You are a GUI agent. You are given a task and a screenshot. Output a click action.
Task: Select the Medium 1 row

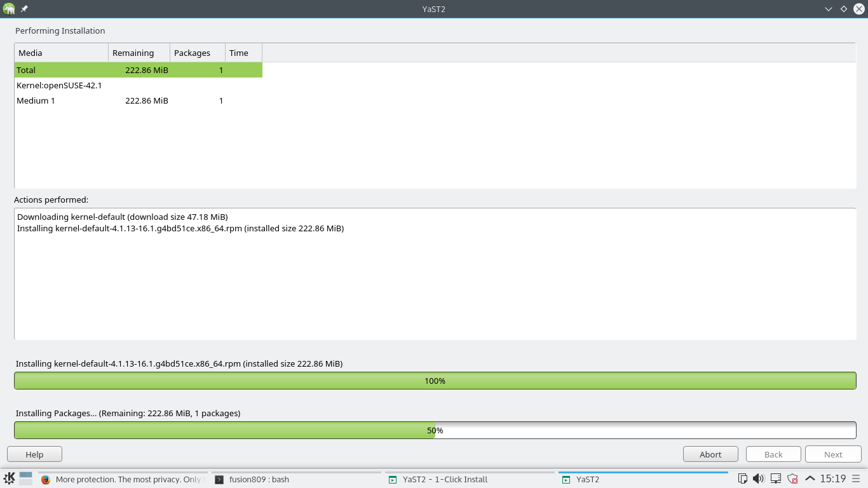pos(139,100)
